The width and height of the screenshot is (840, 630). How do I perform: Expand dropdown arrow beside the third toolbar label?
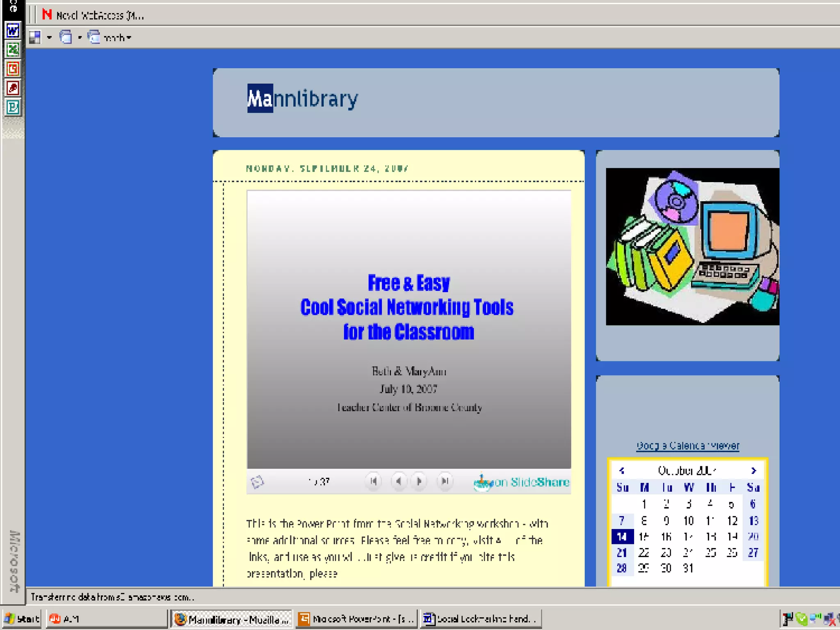pos(129,38)
